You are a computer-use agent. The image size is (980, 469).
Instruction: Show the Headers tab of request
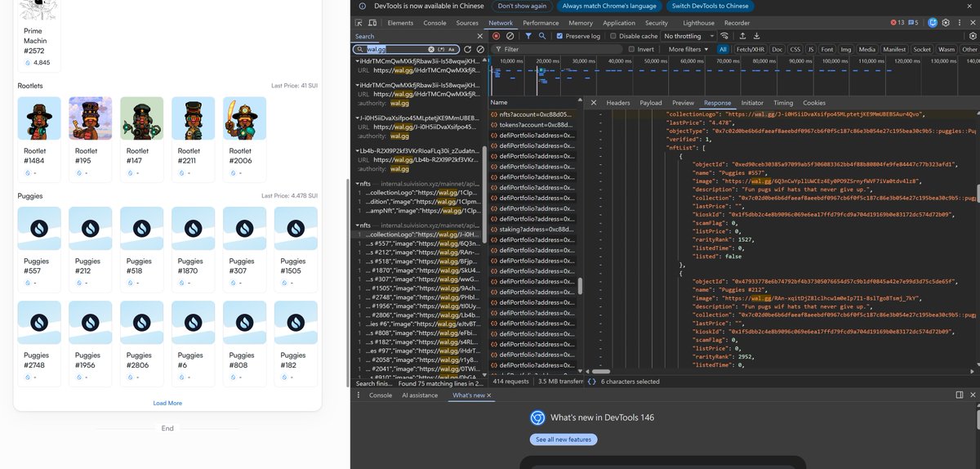click(618, 103)
